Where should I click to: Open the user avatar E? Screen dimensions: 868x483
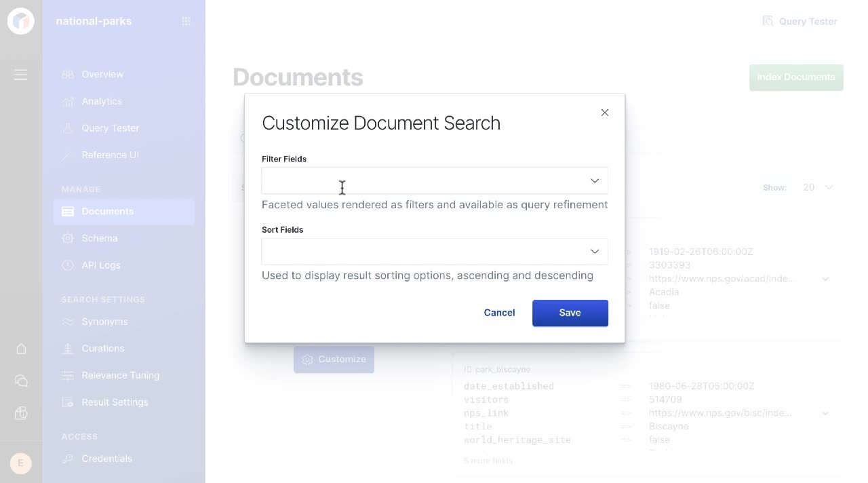point(20,463)
